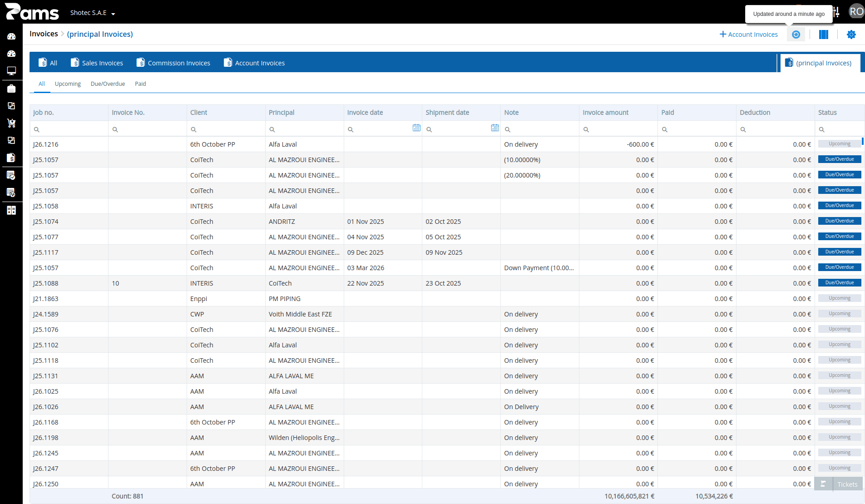Open the dollar invoice document sidebar icon

click(11, 158)
